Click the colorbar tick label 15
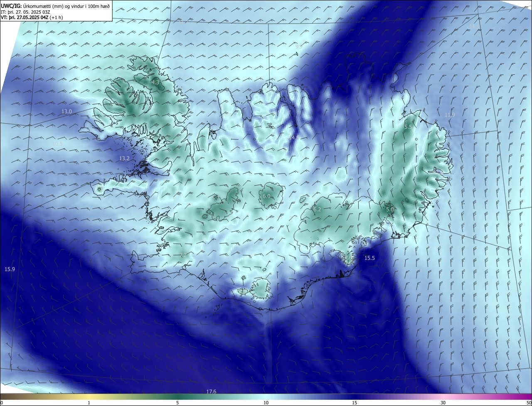Screen dimensions: 532x406 (x=355, y=403)
